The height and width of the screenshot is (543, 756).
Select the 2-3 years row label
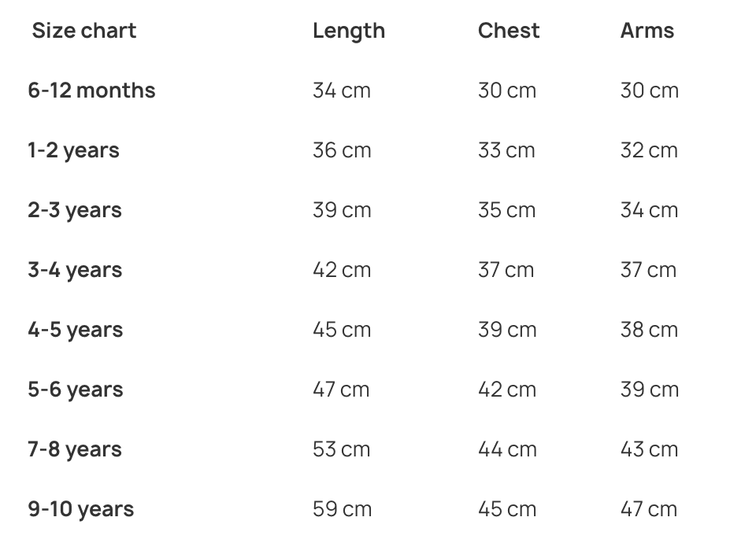tap(75, 210)
